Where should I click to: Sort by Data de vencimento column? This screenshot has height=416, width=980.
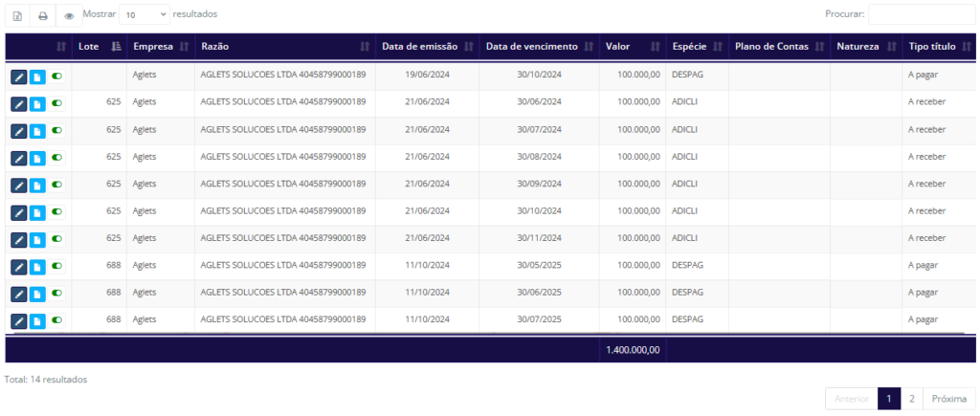pos(540,47)
